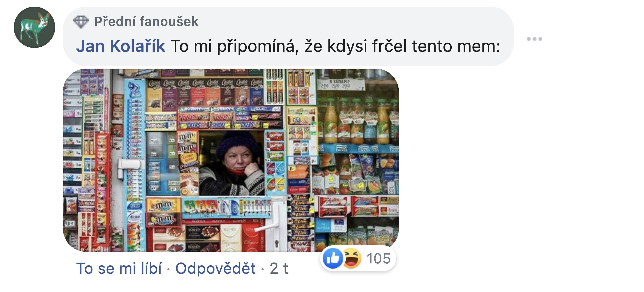Like the comment via To se mi líbí
644x292 pixels.
[x=119, y=268]
